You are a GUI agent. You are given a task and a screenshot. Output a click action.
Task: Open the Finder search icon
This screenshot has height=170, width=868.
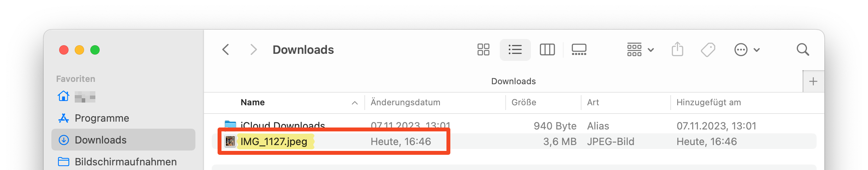[x=803, y=50]
